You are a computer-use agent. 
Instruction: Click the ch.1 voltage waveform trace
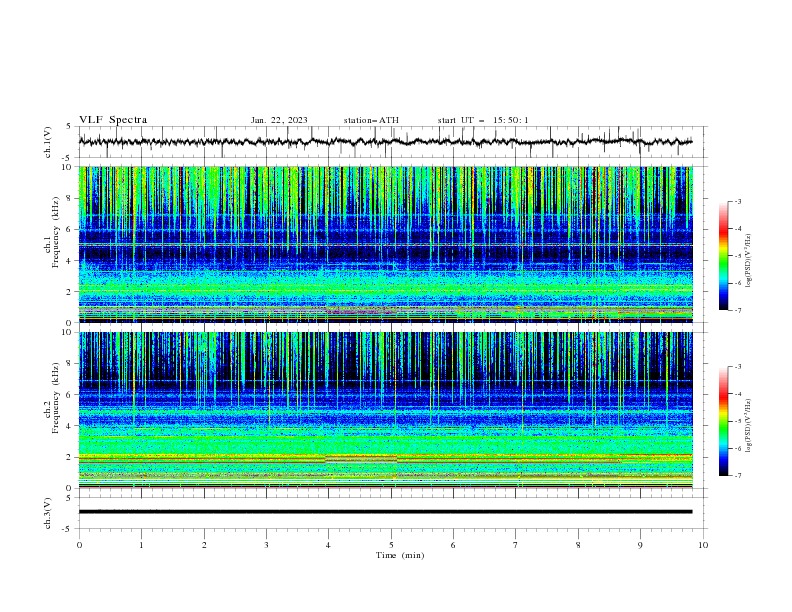[x=385, y=142]
